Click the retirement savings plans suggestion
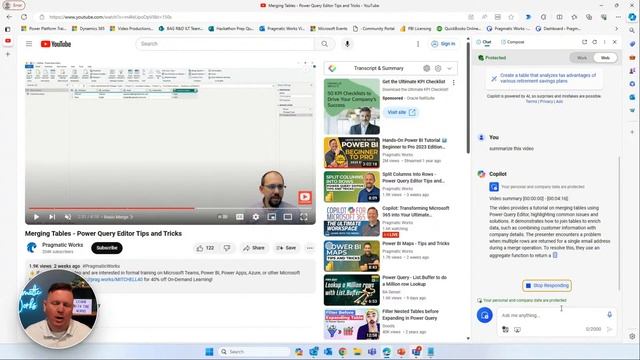 (x=544, y=78)
